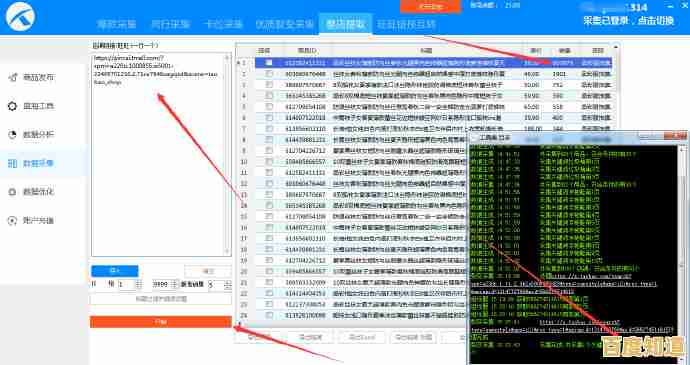Click the Excel export button below the table
This screenshot has height=365, width=690.
pos(362,338)
